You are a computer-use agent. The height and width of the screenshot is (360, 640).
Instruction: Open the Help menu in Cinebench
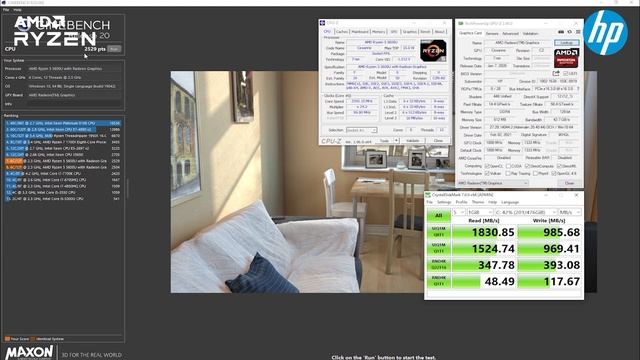(18, 9)
